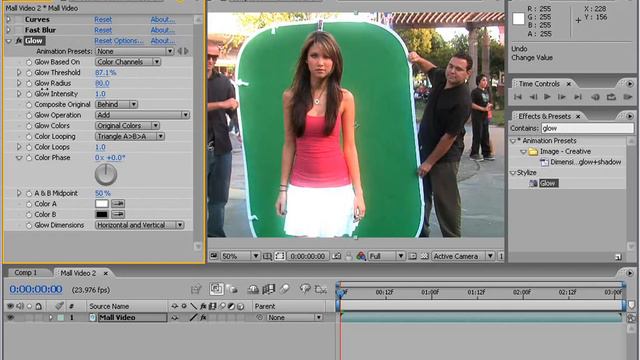Select the Mall Video 2 timeline tab
640x360 pixels.
[78, 273]
